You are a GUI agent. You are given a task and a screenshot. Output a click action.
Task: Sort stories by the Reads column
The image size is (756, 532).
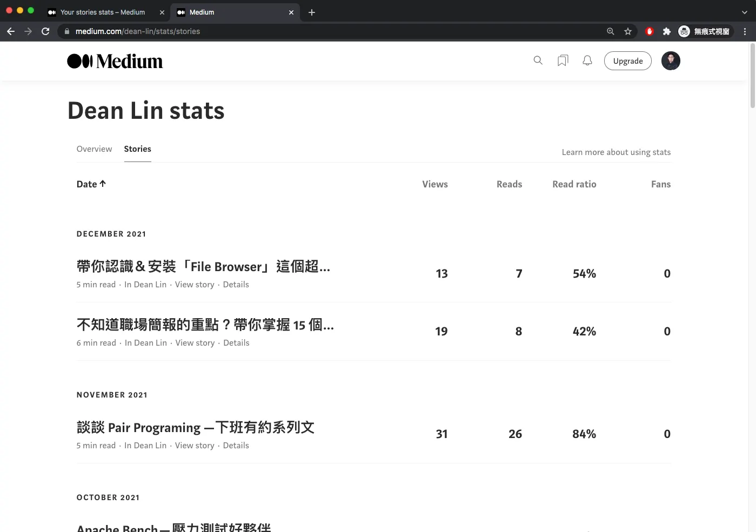point(510,184)
